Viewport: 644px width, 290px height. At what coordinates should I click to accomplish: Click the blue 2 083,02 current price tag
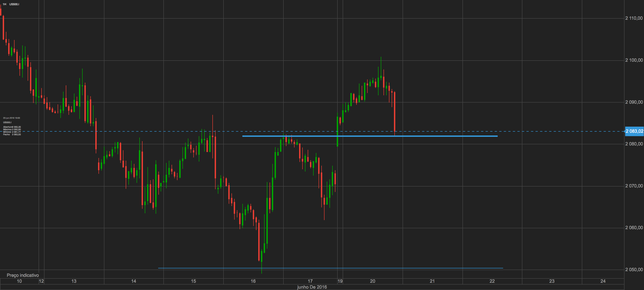[634, 131]
